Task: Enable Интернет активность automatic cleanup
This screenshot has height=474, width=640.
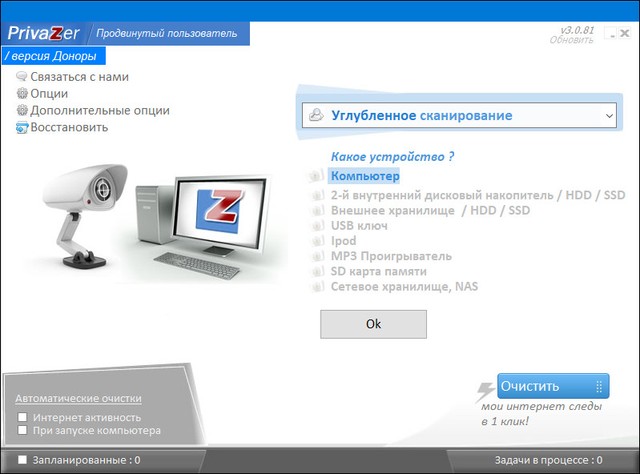Action: (x=22, y=417)
